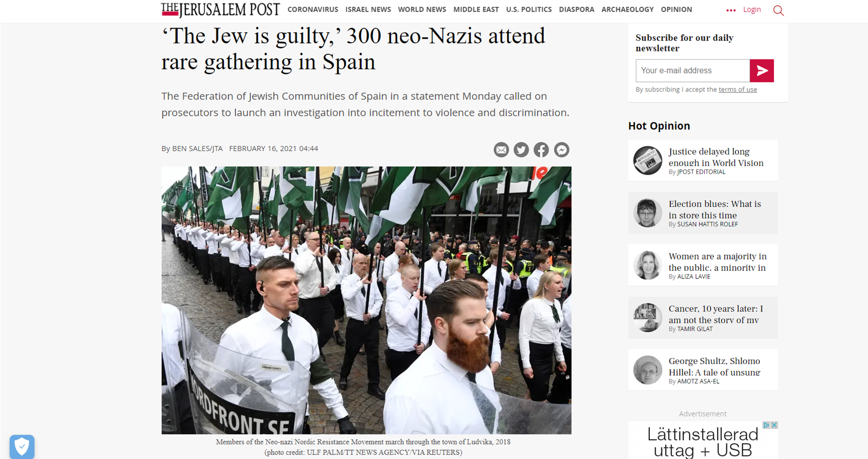Open the search magnifier icon
This screenshot has width=868, height=459.
point(779,11)
